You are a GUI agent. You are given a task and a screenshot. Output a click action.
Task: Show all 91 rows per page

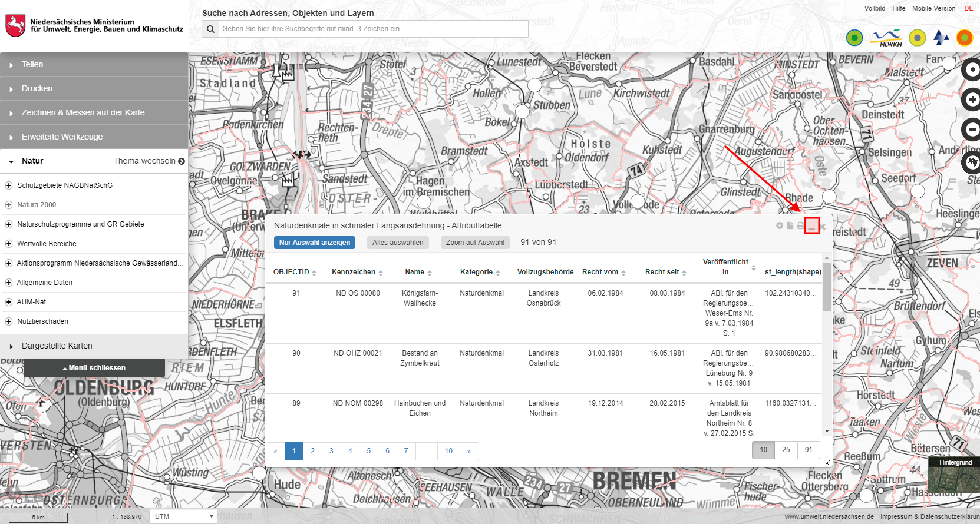pos(809,450)
